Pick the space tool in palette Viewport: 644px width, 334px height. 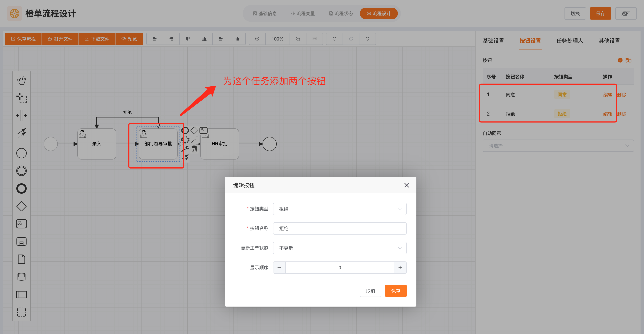(22, 116)
